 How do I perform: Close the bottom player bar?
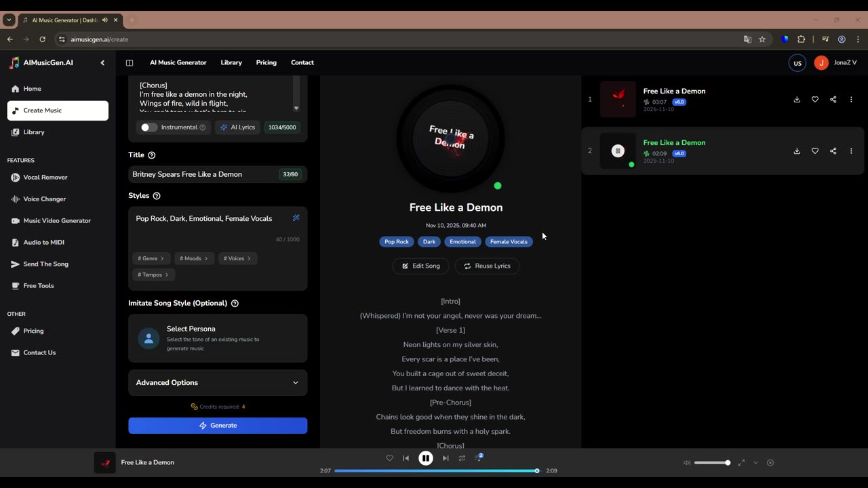[770, 463]
